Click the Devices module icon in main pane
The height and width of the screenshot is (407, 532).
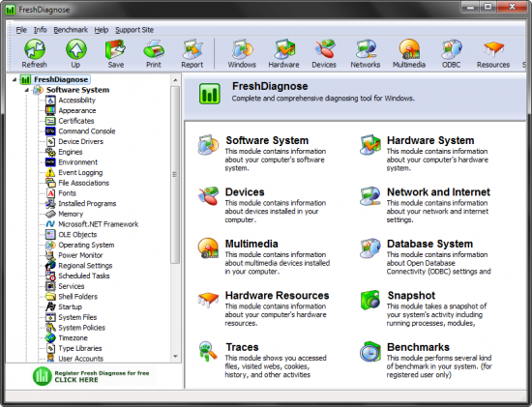click(x=208, y=196)
